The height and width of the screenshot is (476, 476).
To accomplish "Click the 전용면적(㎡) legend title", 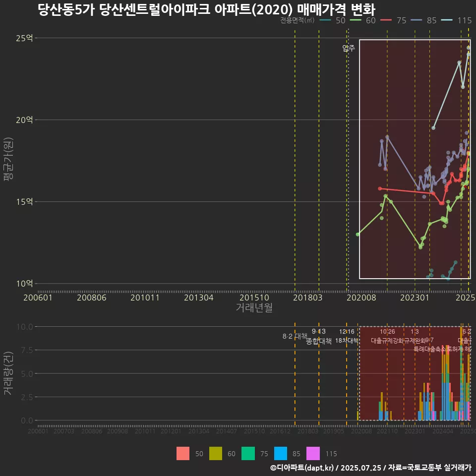I will click(x=297, y=20).
